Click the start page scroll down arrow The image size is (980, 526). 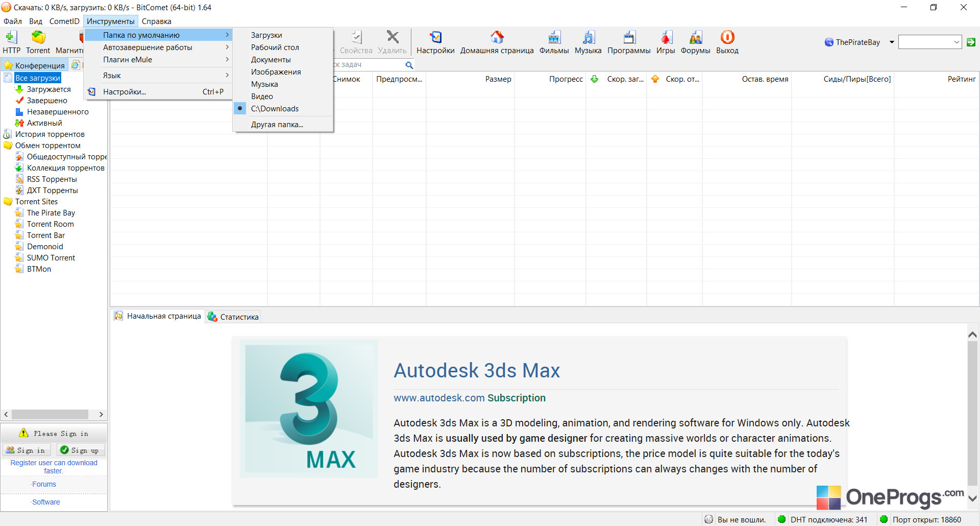tap(972, 498)
